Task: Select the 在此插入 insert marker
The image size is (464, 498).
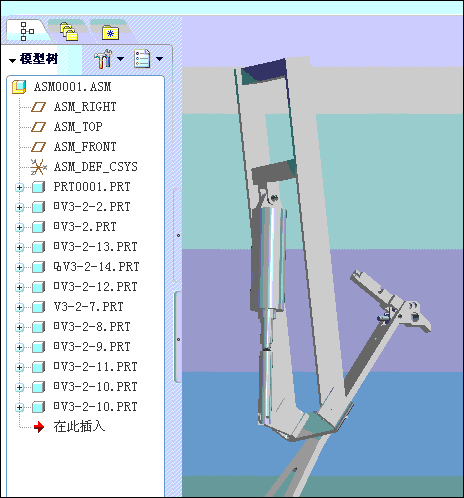Action: (x=79, y=427)
